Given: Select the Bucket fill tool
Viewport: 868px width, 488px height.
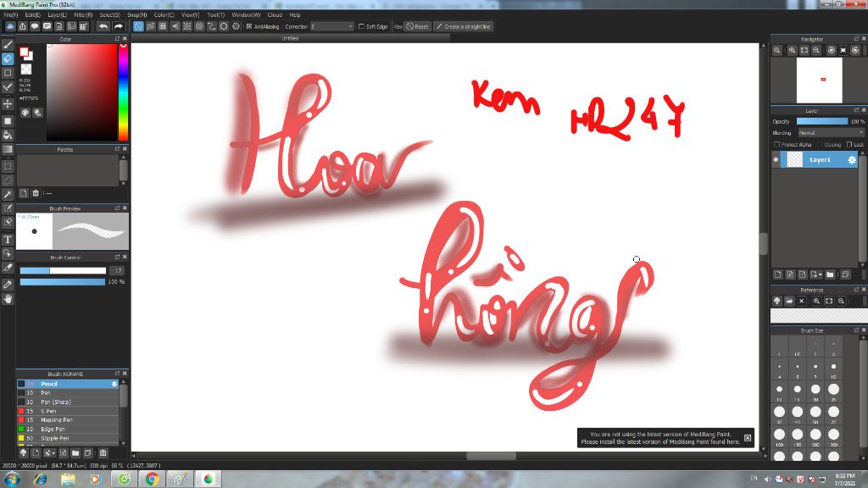Looking at the screenshot, I should (8, 135).
